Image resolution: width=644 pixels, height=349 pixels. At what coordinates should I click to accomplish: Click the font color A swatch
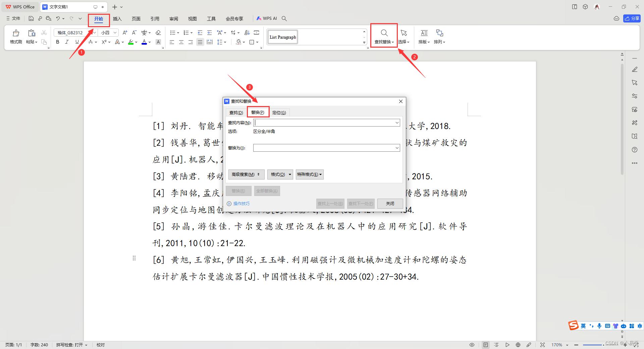[144, 42]
